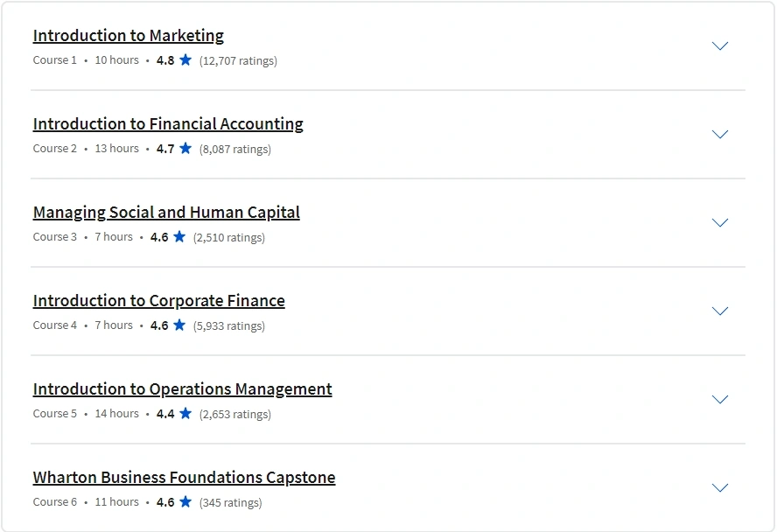Image resolution: width=777 pixels, height=532 pixels.
Task: Open Introduction to Operations Management course link
Action: point(182,388)
